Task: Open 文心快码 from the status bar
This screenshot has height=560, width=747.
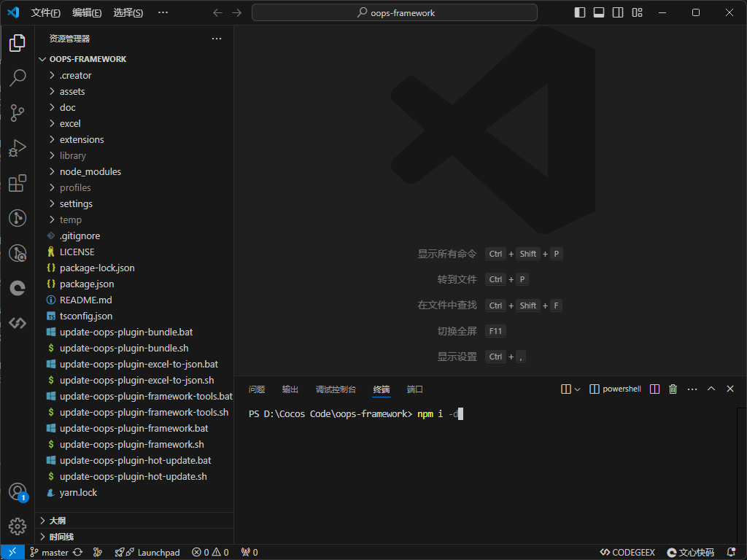Action: (x=690, y=552)
